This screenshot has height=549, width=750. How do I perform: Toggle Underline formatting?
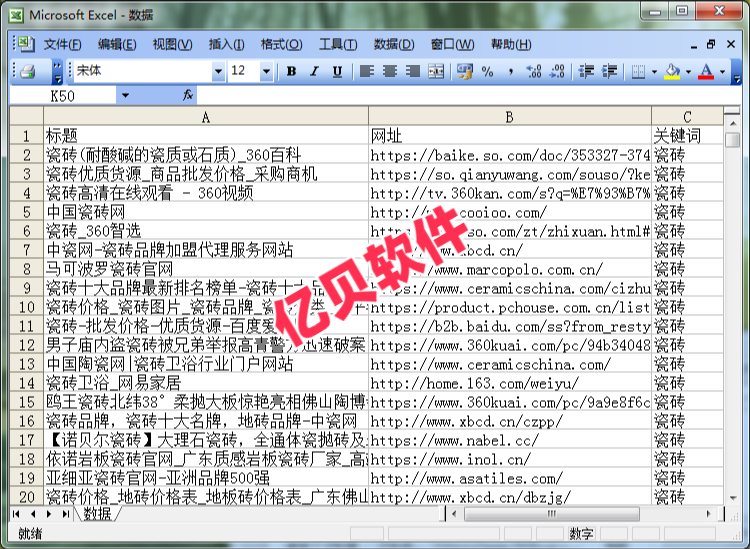337,72
